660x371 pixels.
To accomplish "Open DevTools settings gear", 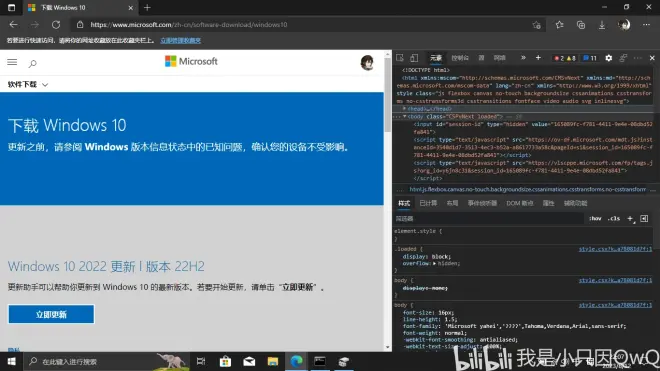I will pyautogui.click(x=609, y=58).
